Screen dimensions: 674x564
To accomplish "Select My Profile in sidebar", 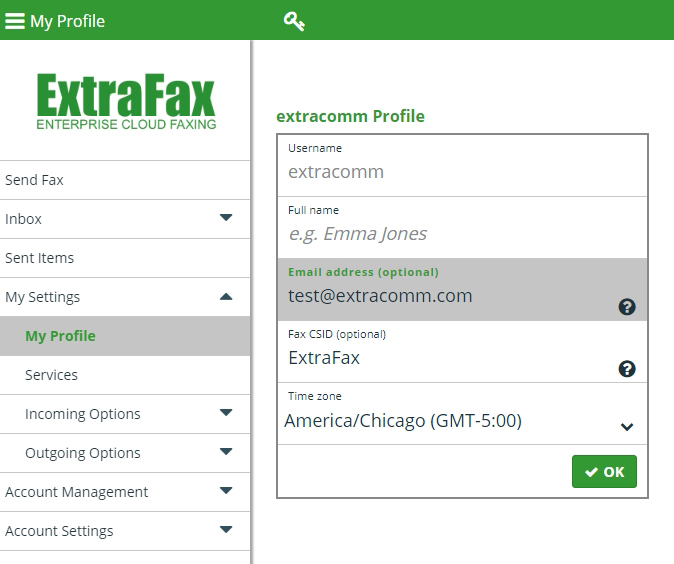I will (x=125, y=336).
